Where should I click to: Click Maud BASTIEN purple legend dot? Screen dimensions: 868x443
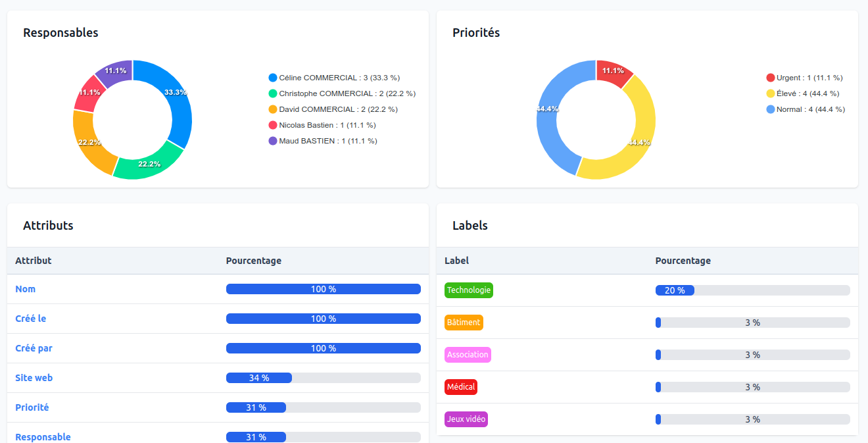click(x=273, y=141)
